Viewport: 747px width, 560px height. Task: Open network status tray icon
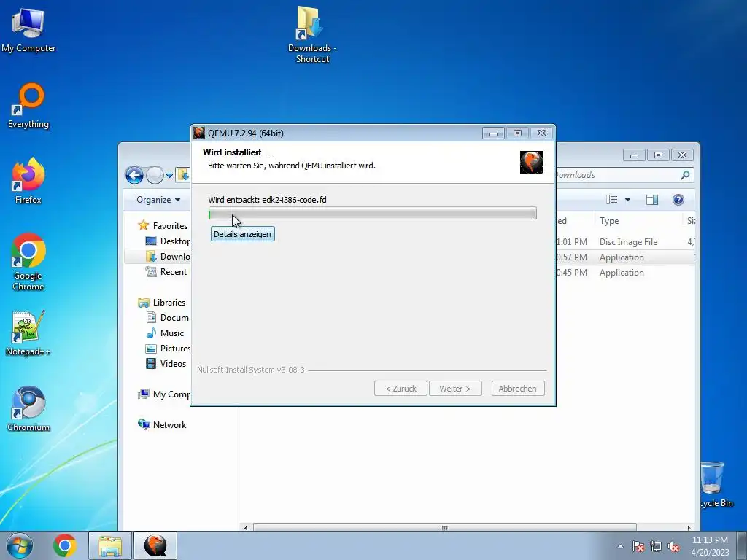tap(656, 546)
